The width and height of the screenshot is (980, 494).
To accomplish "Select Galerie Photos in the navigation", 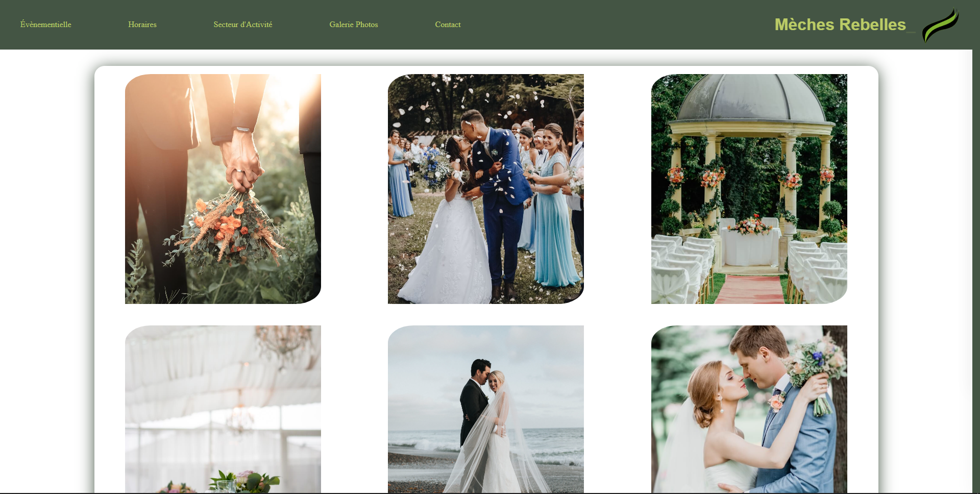I will click(x=353, y=25).
